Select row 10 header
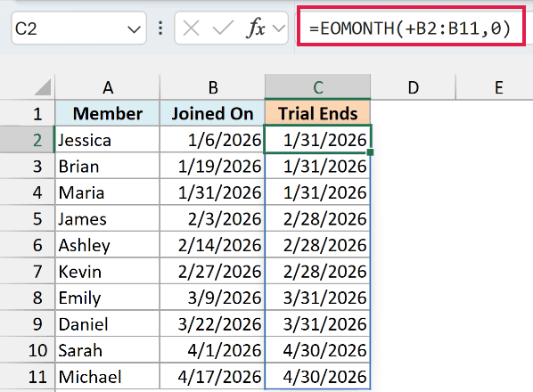This screenshot has height=392, width=533. 28,350
